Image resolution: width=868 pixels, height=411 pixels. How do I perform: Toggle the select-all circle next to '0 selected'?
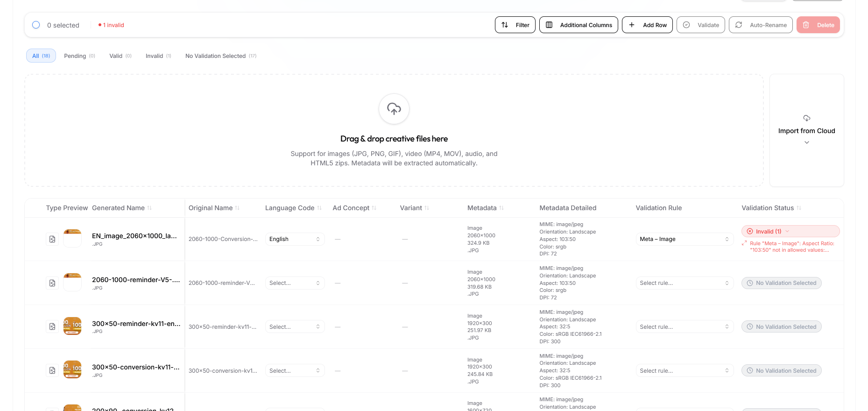pos(36,25)
